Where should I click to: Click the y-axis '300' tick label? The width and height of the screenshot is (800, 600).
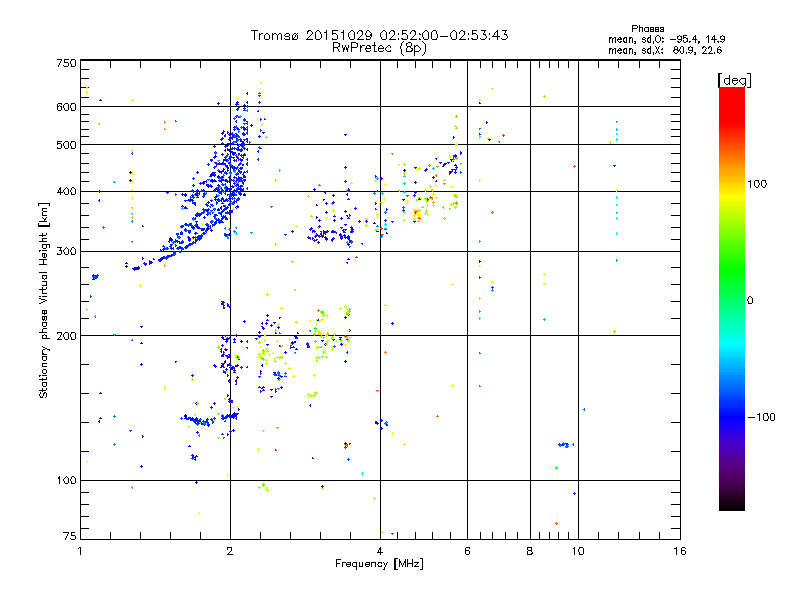[x=66, y=251]
